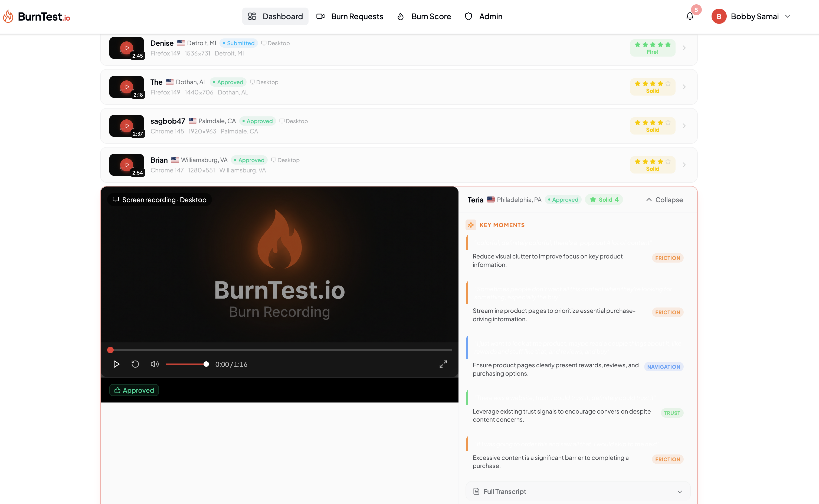Click Brian's Solid rating badge
819x504 pixels.
pos(652,165)
